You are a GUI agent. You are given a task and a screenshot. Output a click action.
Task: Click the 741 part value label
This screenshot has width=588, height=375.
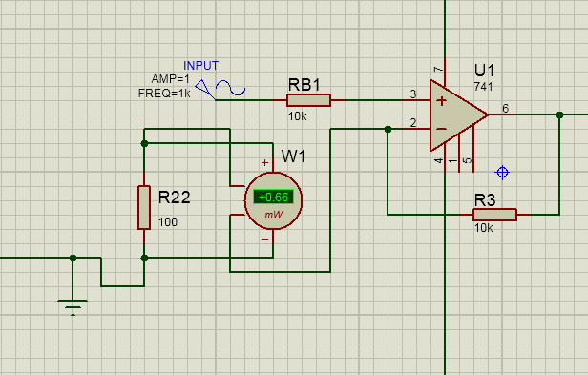(483, 87)
